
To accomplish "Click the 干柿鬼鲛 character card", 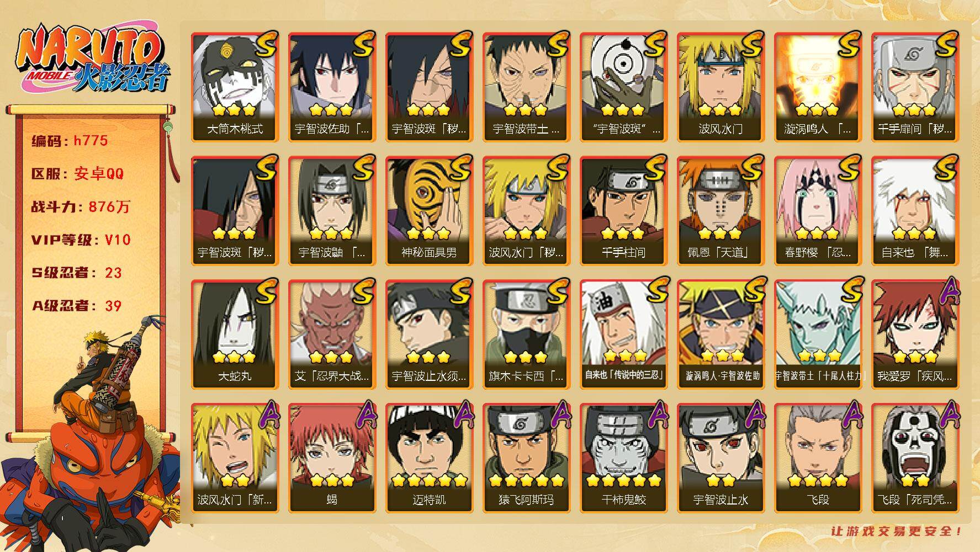I will 623,458.
